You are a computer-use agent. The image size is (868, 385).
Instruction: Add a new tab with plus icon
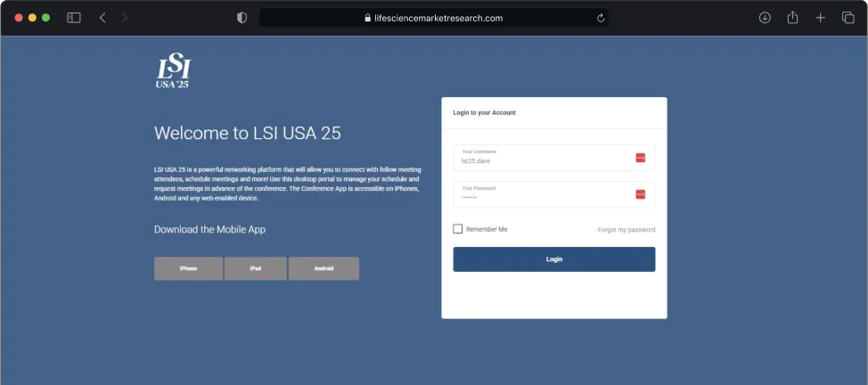click(x=821, y=18)
